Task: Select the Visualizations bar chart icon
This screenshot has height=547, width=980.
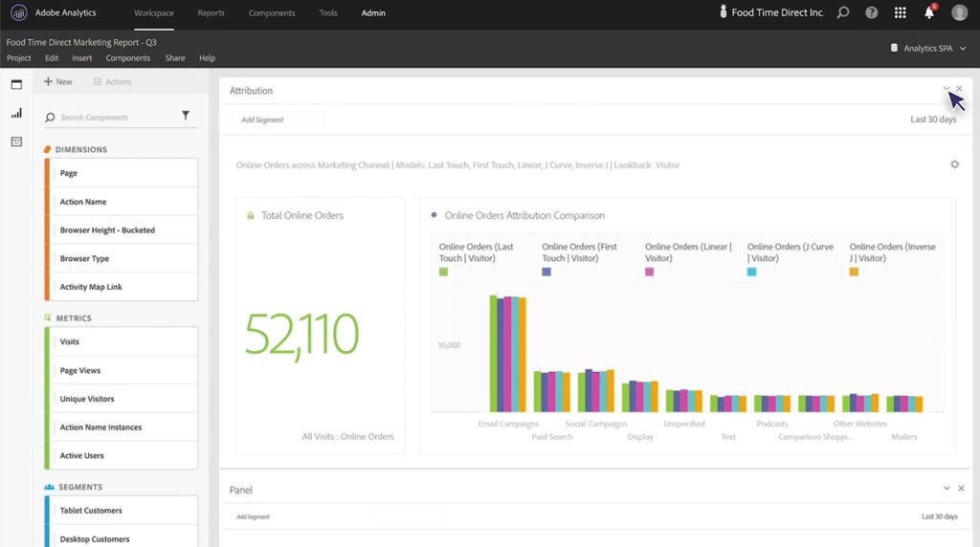Action: click(17, 113)
